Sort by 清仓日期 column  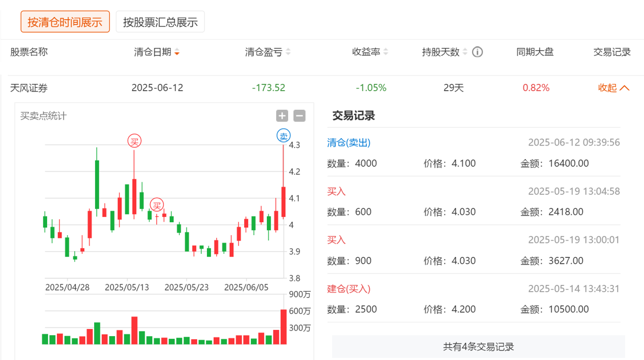point(157,52)
